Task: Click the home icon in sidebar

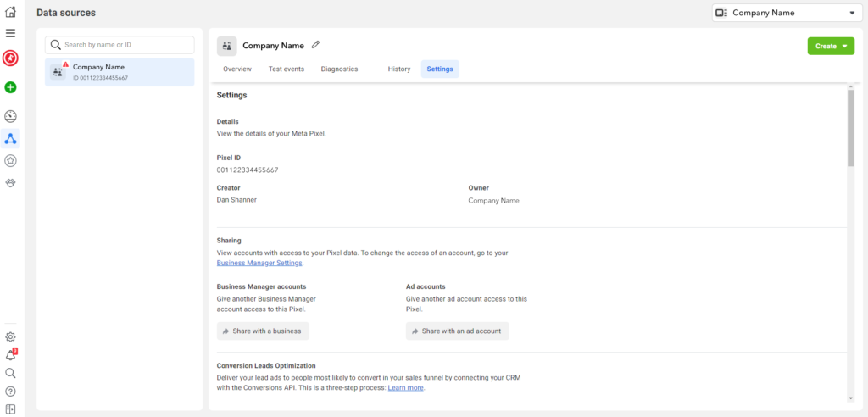Action: [x=11, y=12]
